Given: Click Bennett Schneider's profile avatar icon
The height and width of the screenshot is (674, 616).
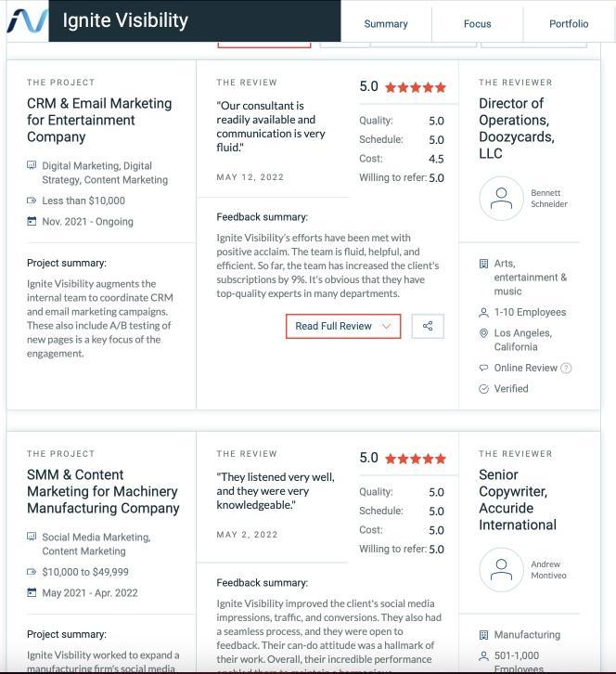Looking at the screenshot, I should click(x=501, y=198).
